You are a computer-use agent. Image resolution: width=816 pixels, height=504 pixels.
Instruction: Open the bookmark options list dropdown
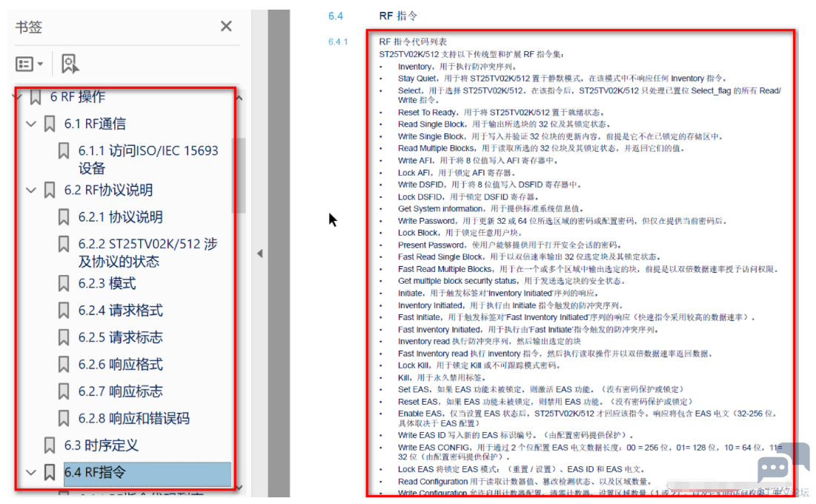30,64
